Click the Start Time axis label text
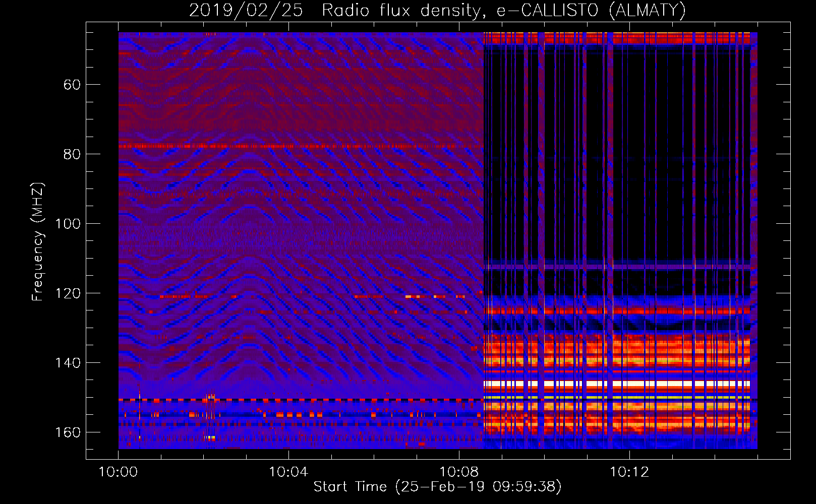816x504 pixels. point(437,487)
